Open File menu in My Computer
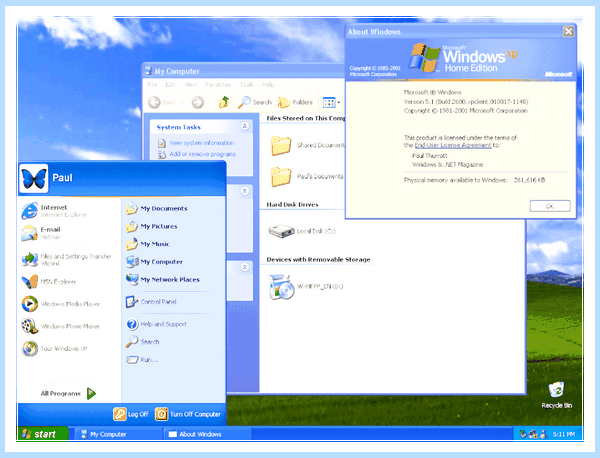The image size is (600, 458). point(152,85)
